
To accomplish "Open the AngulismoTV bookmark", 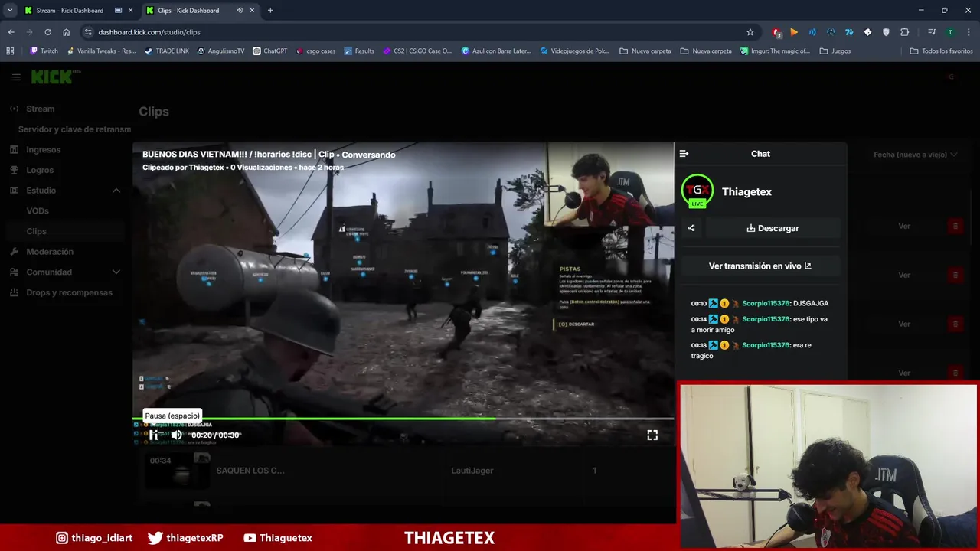I will pyautogui.click(x=220, y=51).
